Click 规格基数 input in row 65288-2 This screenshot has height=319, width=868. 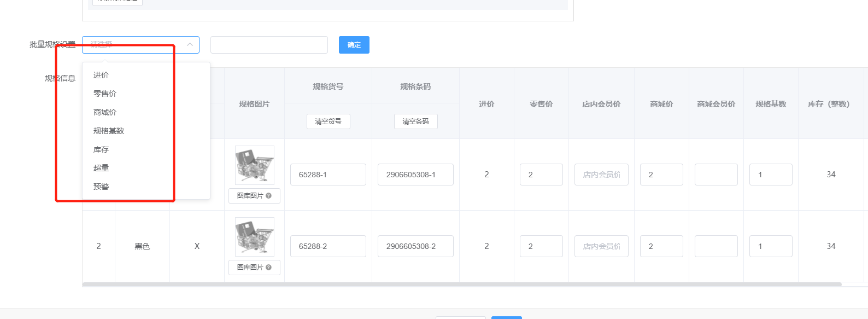coord(771,246)
